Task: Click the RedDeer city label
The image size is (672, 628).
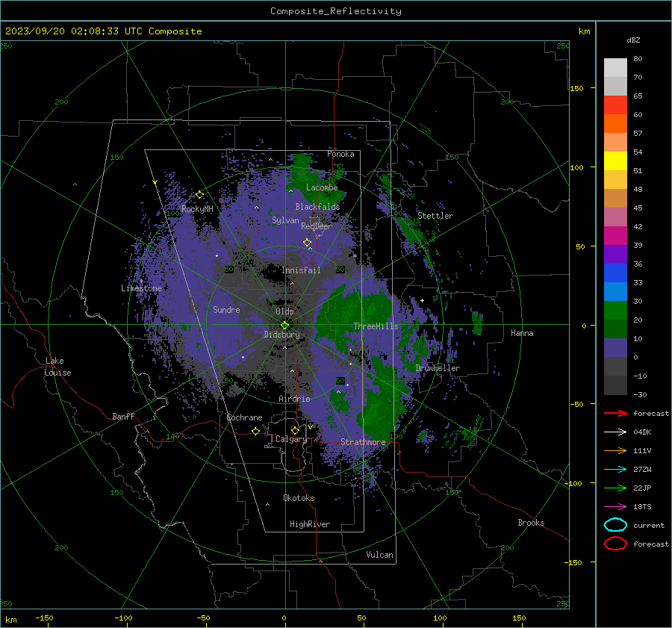Action: click(317, 226)
